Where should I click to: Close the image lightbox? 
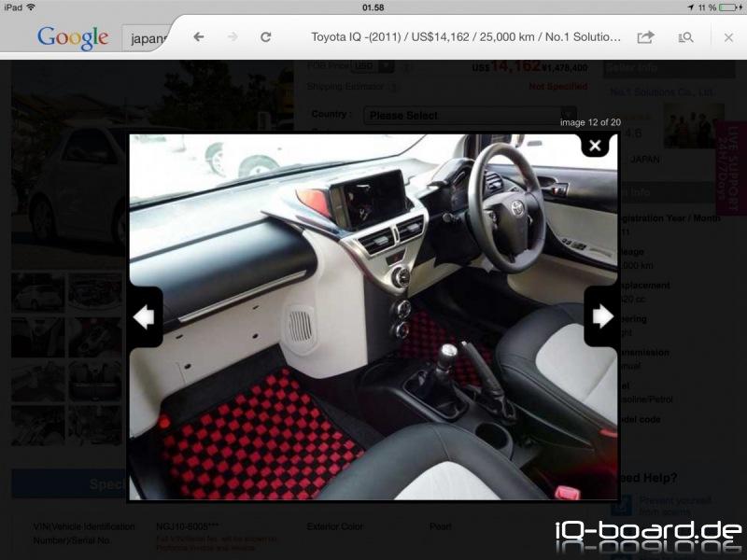[595, 145]
